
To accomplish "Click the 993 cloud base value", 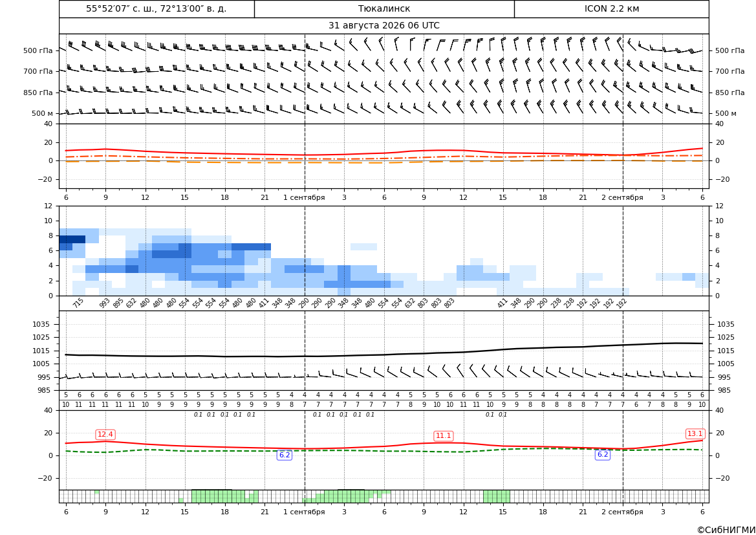I will click(x=105, y=303).
